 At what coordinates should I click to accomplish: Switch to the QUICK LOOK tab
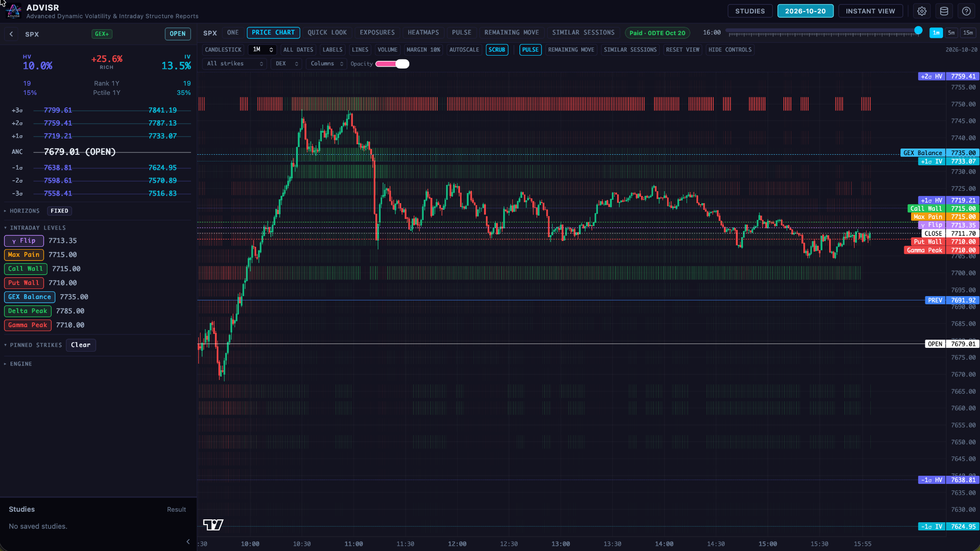327,33
